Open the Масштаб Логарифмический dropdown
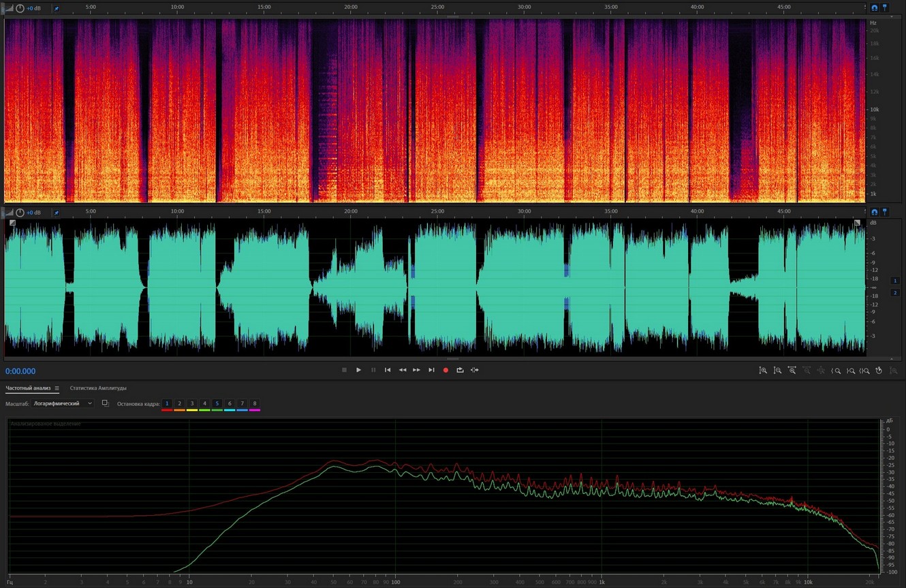This screenshot has width=906, height=588. (x=63, y=404)
